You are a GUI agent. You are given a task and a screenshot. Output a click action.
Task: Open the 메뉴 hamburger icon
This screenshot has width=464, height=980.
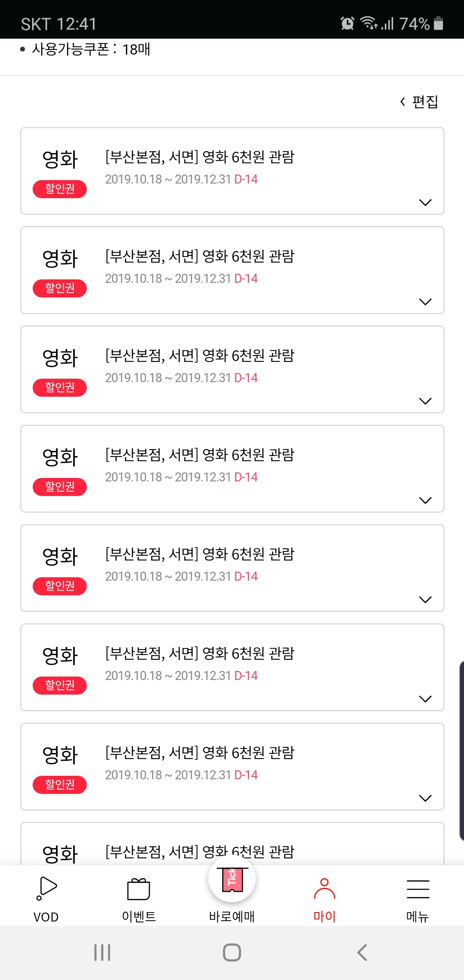click(418, 889)
